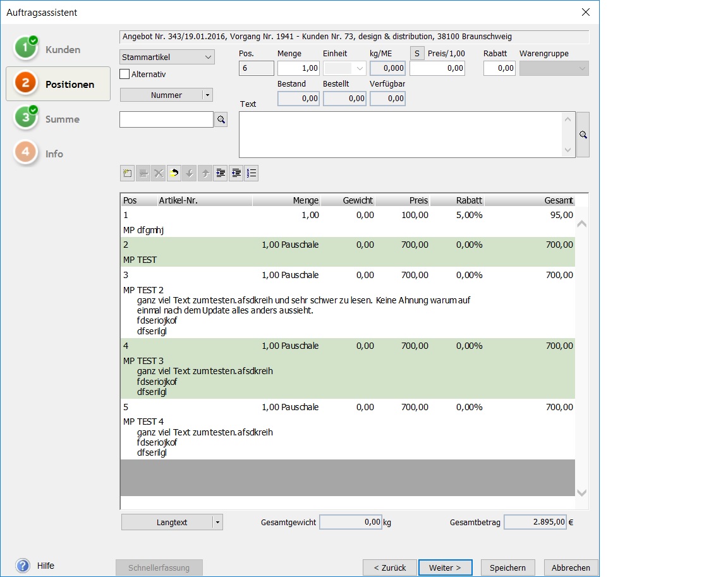Move position down with the arrow icon
Viewport: 728px width, 577px height.
coord(189,173)
